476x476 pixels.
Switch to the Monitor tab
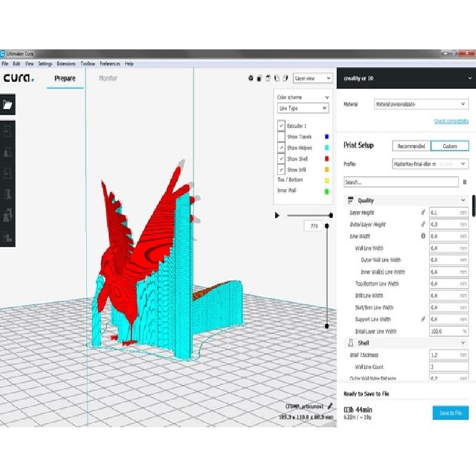point(108,79)
